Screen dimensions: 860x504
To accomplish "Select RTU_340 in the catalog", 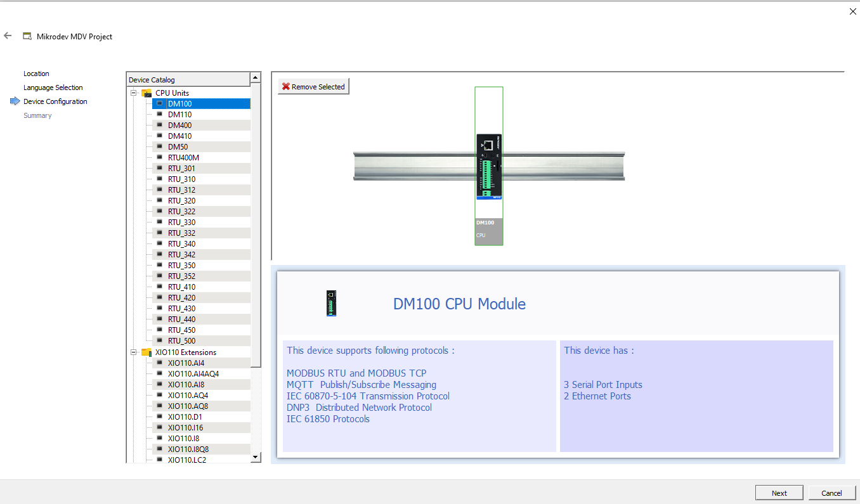I will click(x=201, y=243).
